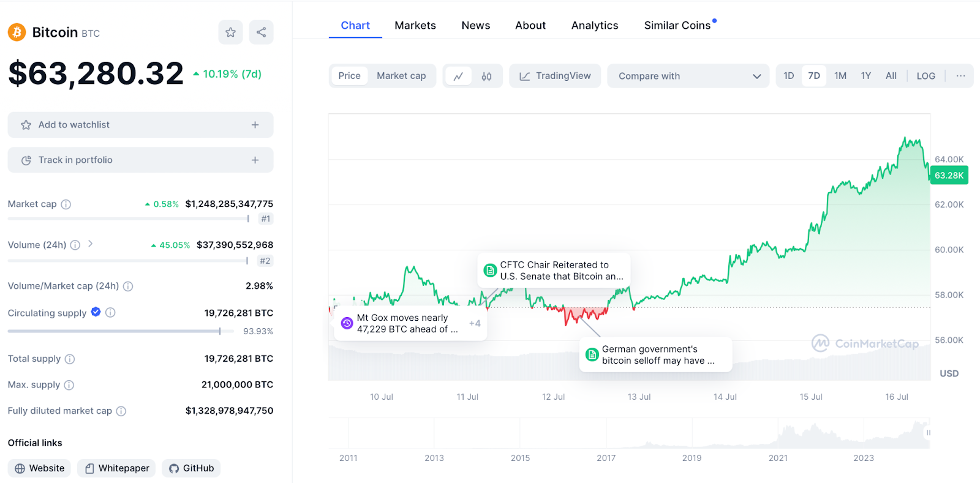Open the Markets tab
The width and height of the screenshot is (980, 483).
pyautogui.click(x=415, y=25)
